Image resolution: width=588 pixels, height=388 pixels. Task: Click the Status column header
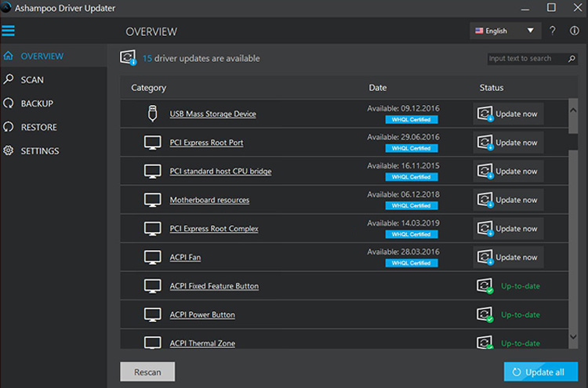click(x=492, y=88)
